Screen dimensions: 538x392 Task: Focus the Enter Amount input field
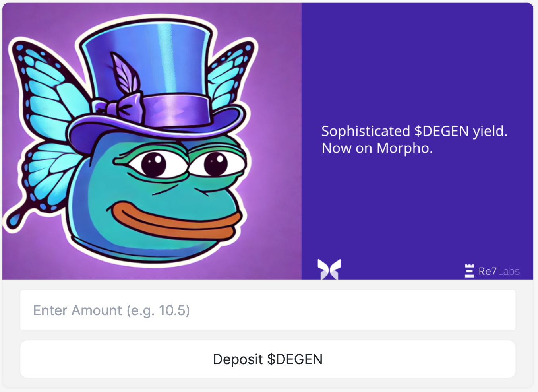(268, 310)
